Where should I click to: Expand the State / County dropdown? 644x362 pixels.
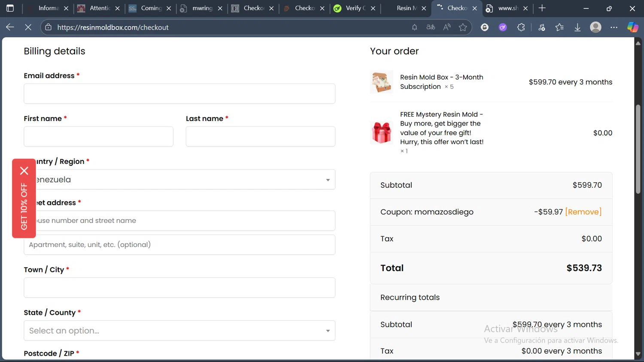(x=179, y=331)
